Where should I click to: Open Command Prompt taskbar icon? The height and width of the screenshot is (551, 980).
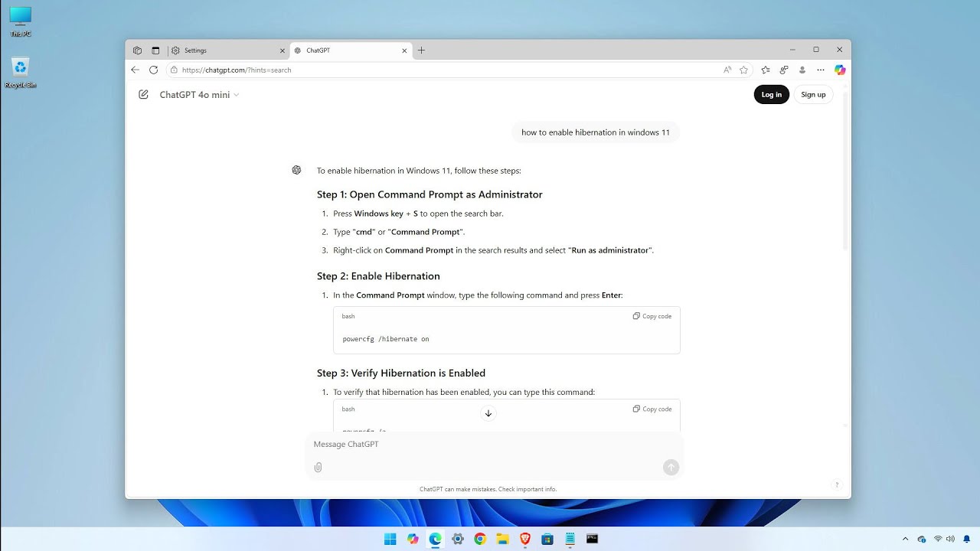coord(592,539)
